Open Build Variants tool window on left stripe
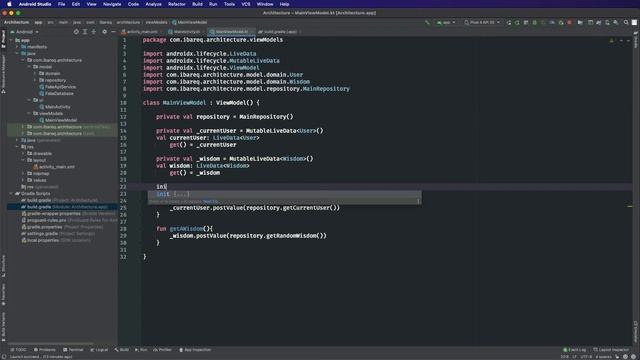This screenshot has height=360, width=640. pyautogui.click(x=3, y=327)
